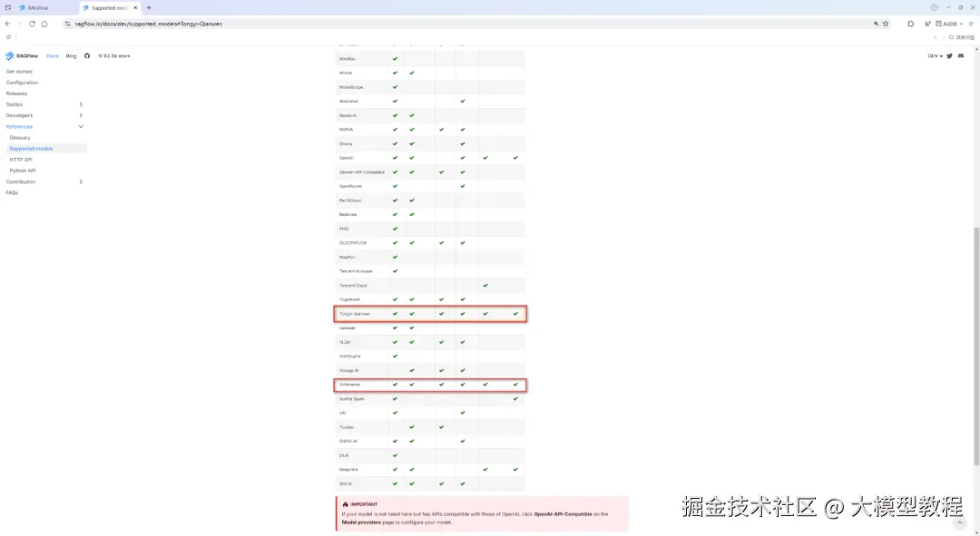Open the GitHub icon in site header
This screenshot has width=980, height=536.
(x=87, y=55)
